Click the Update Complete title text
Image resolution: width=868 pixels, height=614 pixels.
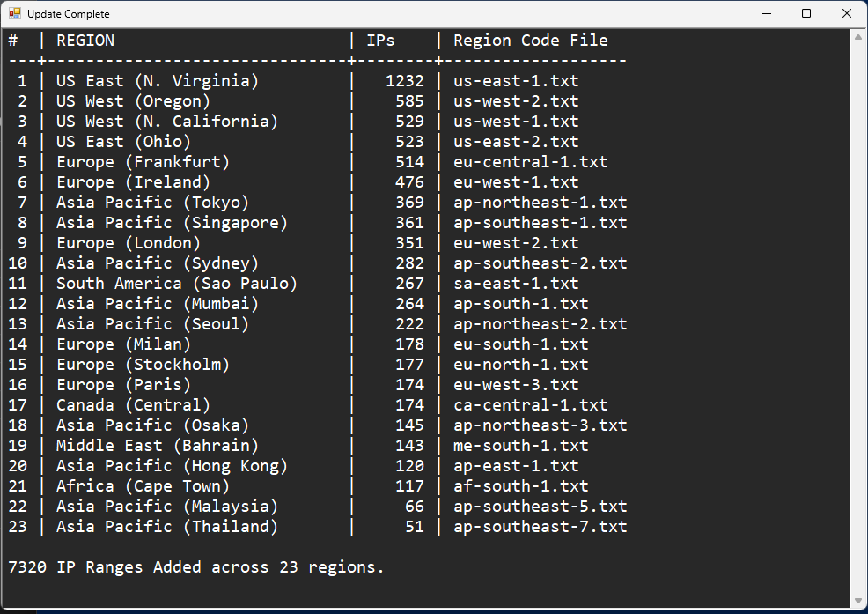click(69, 14)
